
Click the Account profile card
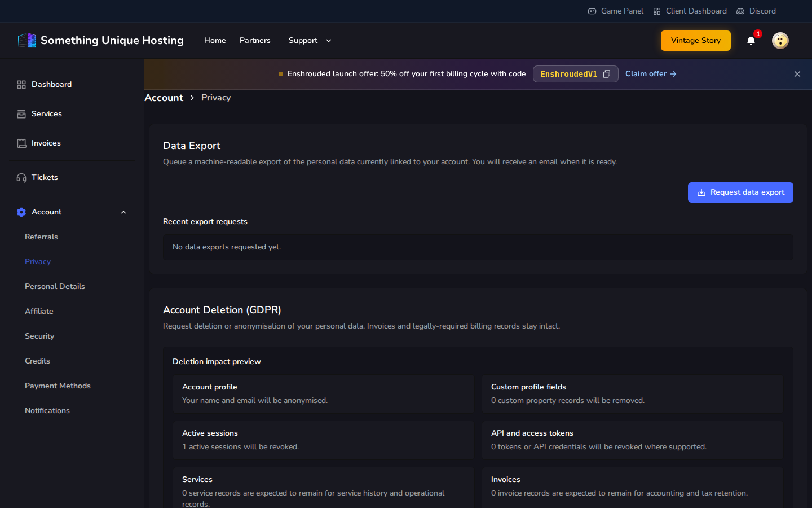[x=324, y=394]
